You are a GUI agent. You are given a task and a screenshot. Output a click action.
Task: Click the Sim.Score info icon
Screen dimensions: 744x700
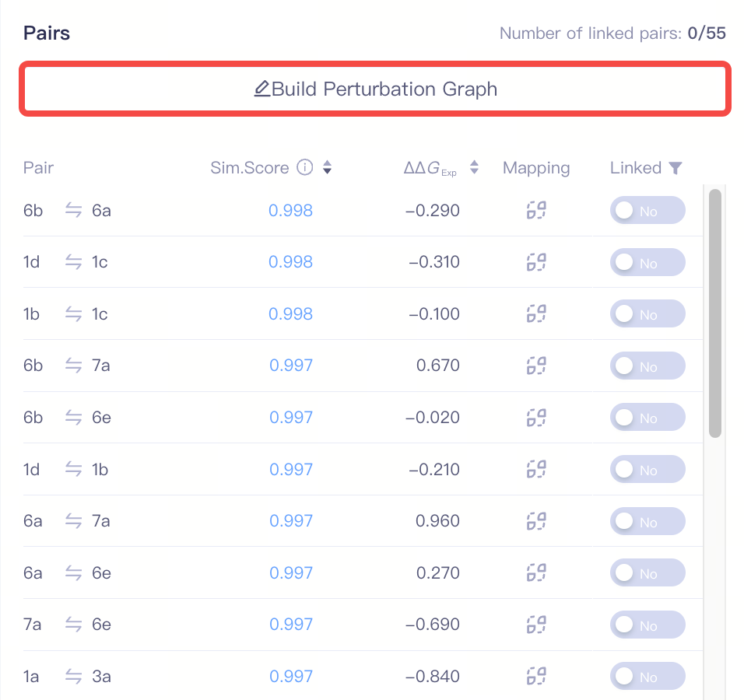(304, 167)
